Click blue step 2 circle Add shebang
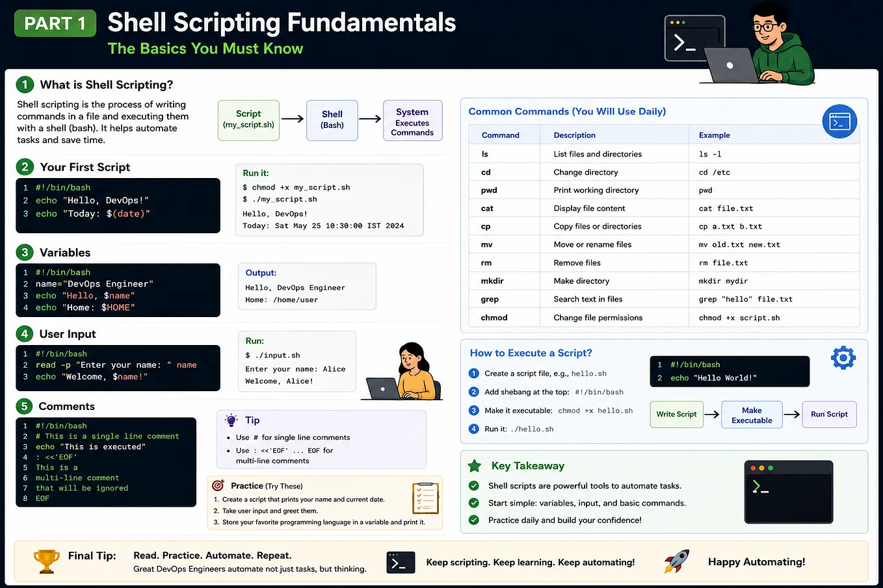The height and width of the screenshot is (588, 883). pos(474,392)
